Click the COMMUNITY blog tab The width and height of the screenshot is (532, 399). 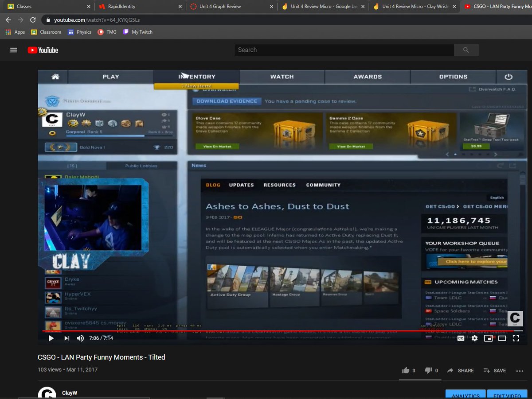(323, 185)
